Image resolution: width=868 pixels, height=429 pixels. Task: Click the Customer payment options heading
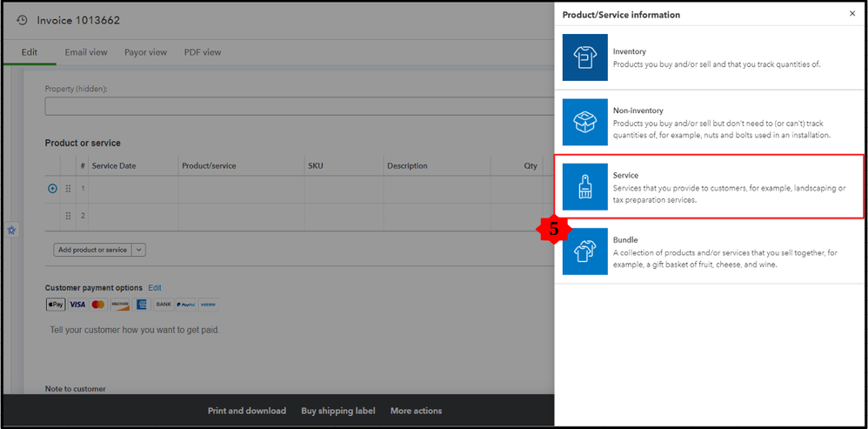(94, 288)
